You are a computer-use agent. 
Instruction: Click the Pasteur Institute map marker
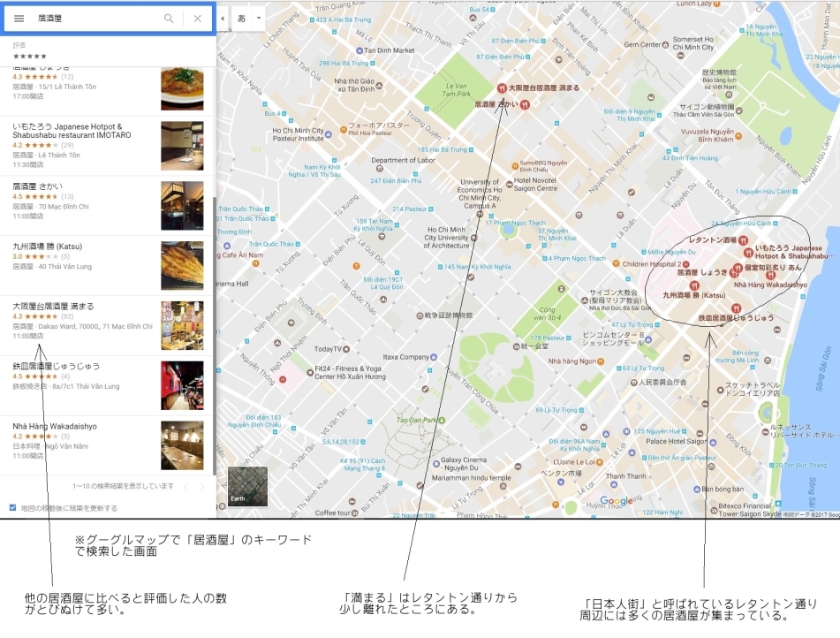click(329, 134)
